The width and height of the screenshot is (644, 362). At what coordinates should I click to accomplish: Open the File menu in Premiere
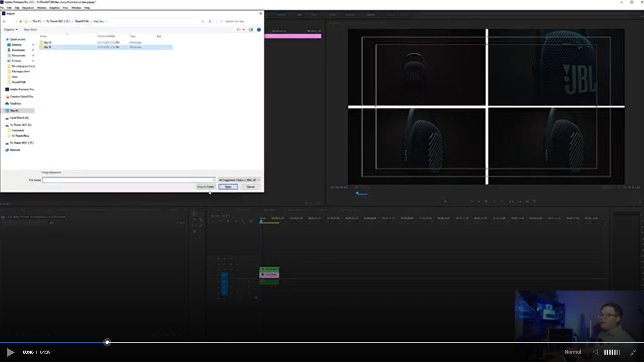(2, 8)
